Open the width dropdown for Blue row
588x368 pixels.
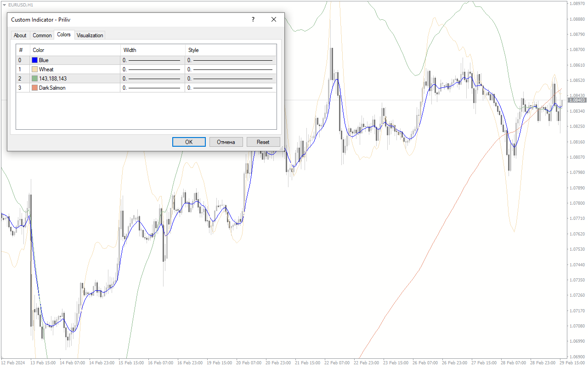click(153, 60)
